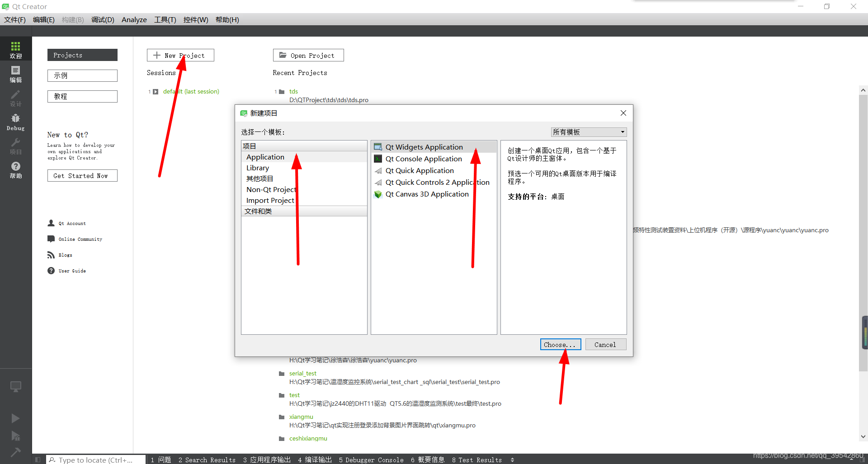Image resolution: width=868 pixels, height=464 pixels.
Task: Open the test recent project link
Action: (294, 395)
